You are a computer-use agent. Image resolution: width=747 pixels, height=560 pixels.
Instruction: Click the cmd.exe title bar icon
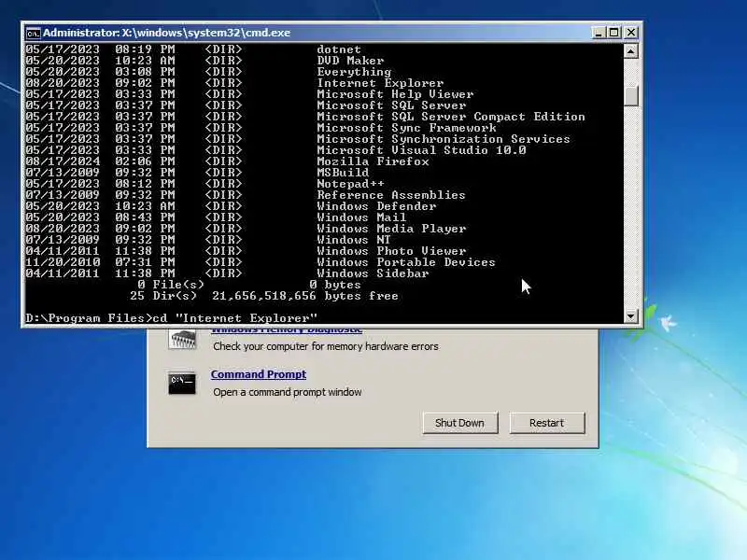pyautogui.click(x=33, y=34)
